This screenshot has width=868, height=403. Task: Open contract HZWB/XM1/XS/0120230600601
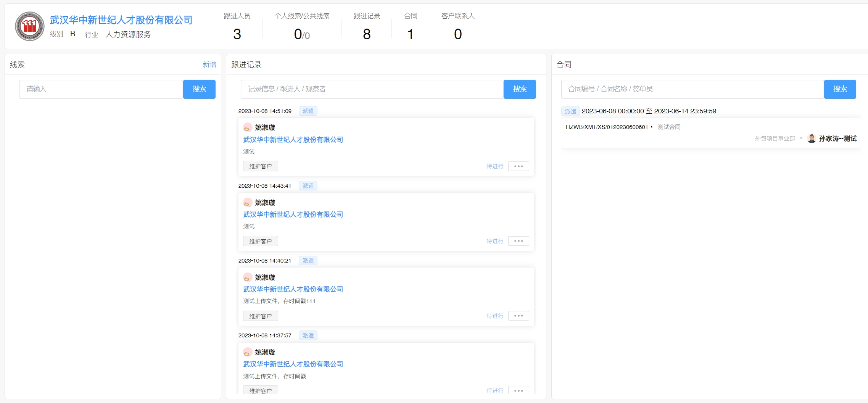(607, 127)
